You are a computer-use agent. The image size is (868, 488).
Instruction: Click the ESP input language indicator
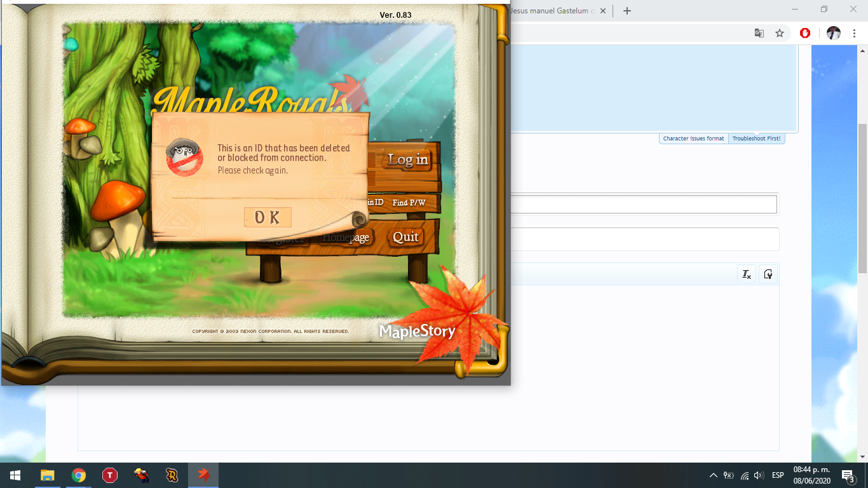(x=778, y=475)
